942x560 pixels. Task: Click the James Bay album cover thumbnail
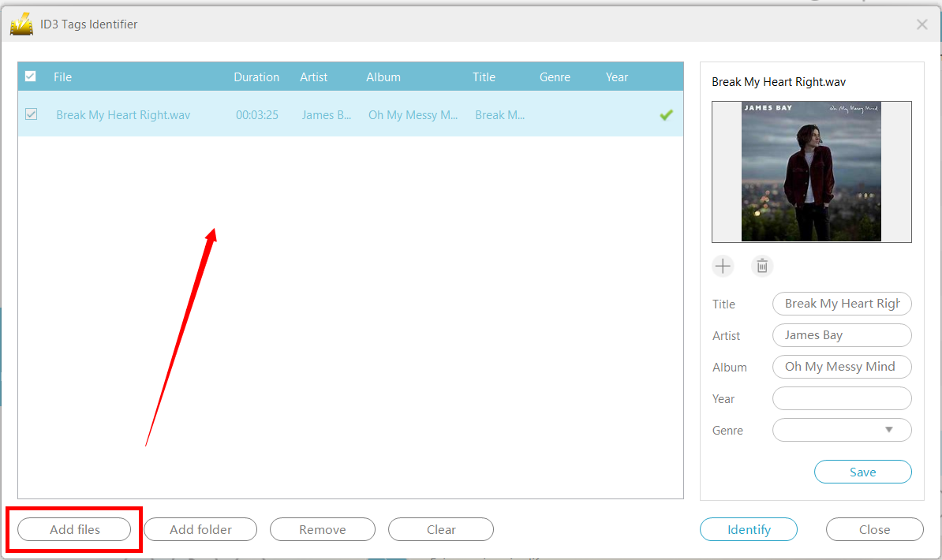[x=811, y=171]
